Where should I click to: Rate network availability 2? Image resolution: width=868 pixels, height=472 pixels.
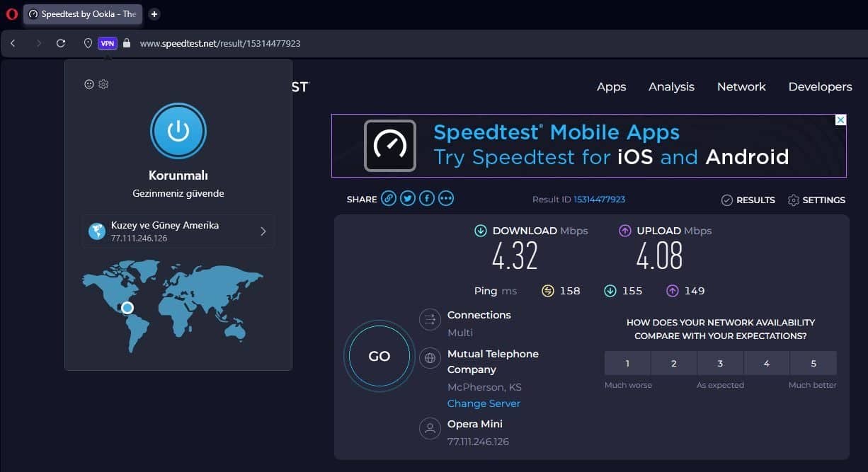pos(674,363)
